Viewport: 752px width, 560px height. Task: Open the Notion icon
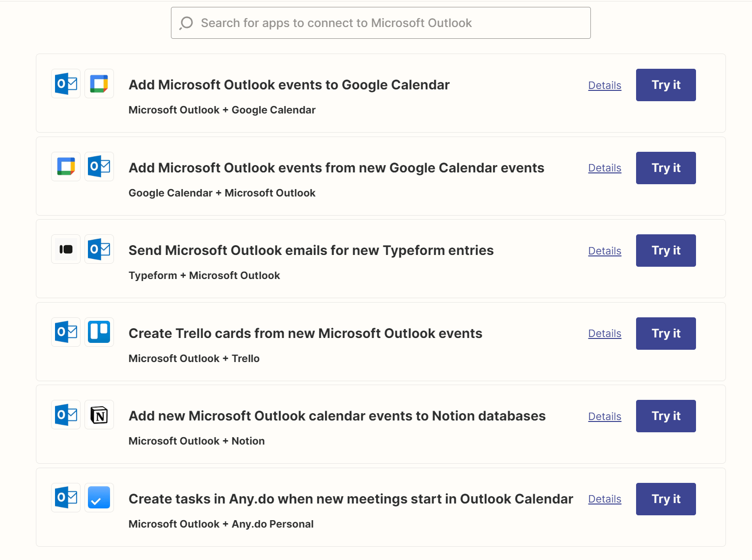click(x=99, y=415)
